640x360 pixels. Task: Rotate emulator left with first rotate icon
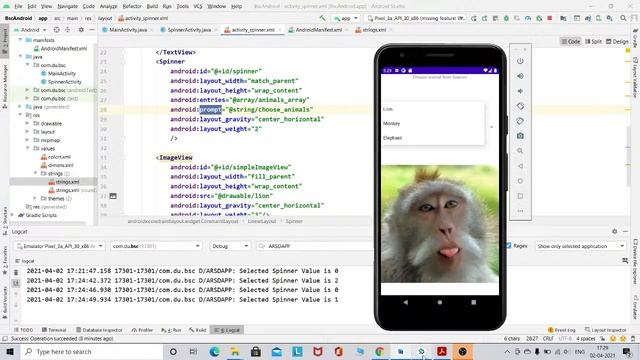pyautogui.click(x=520, y=106)
